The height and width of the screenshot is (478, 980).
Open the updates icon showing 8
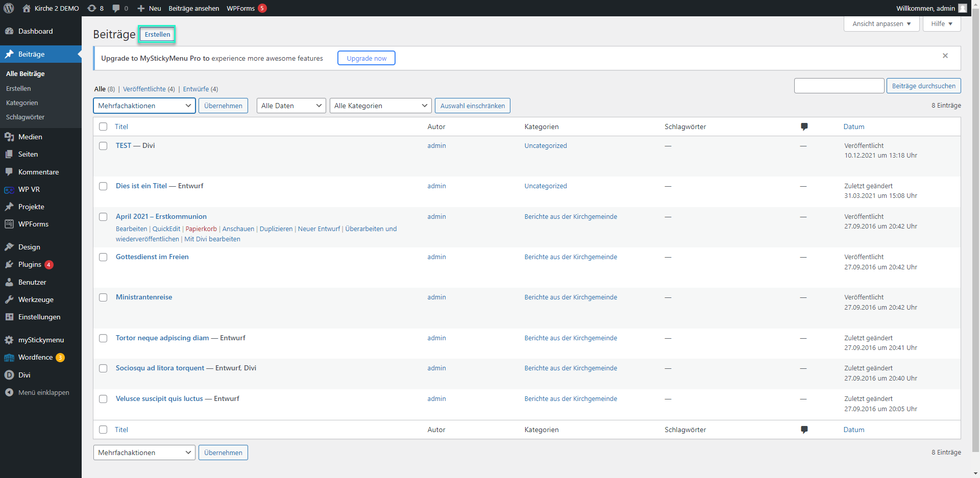tap(92, 8)
